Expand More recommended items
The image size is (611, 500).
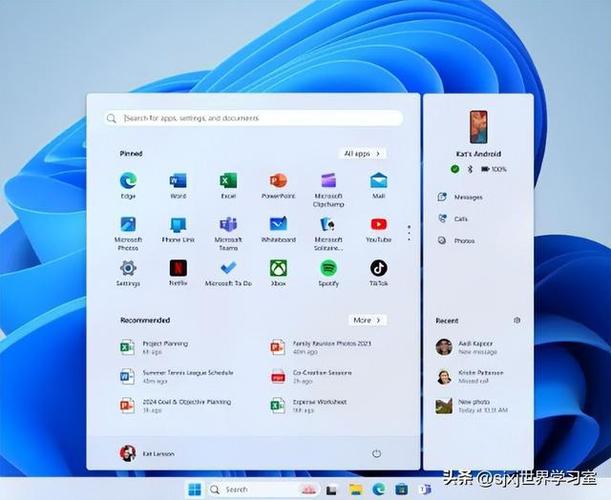(x=367, y=320)
